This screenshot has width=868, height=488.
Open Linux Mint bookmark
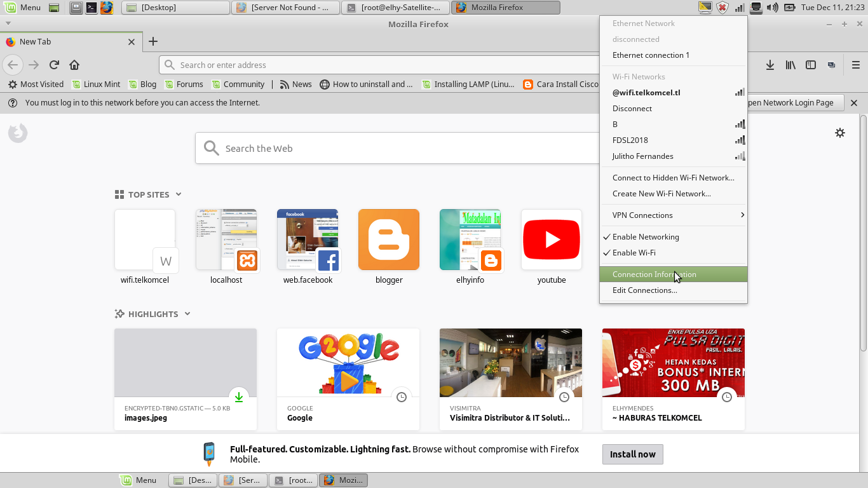[96, 84]
